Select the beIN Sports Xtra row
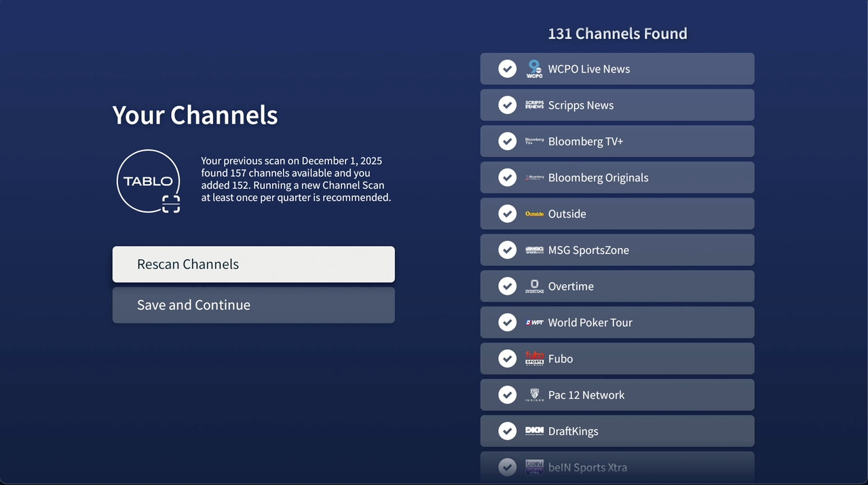Image resolution: width=868 pixels, height=485 pixels. pos(617,467)
